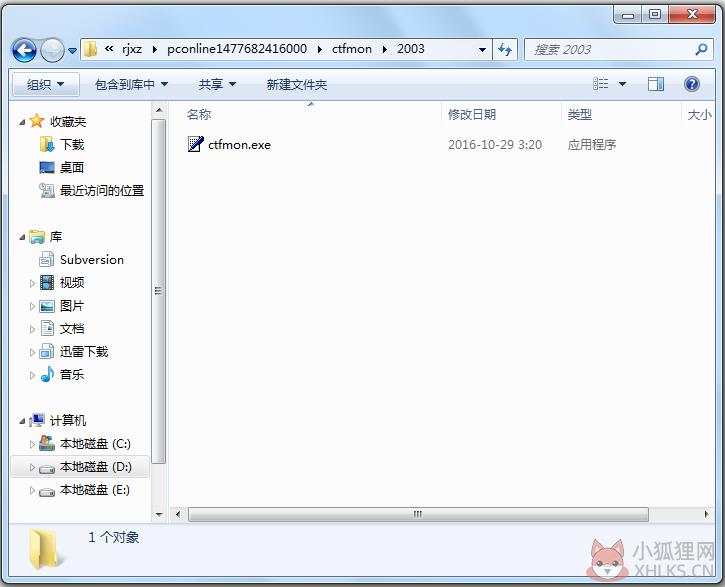This screenshot has height=587, width=725.
Task: Click the search magnifier icon
Action: tap(701, 49)
